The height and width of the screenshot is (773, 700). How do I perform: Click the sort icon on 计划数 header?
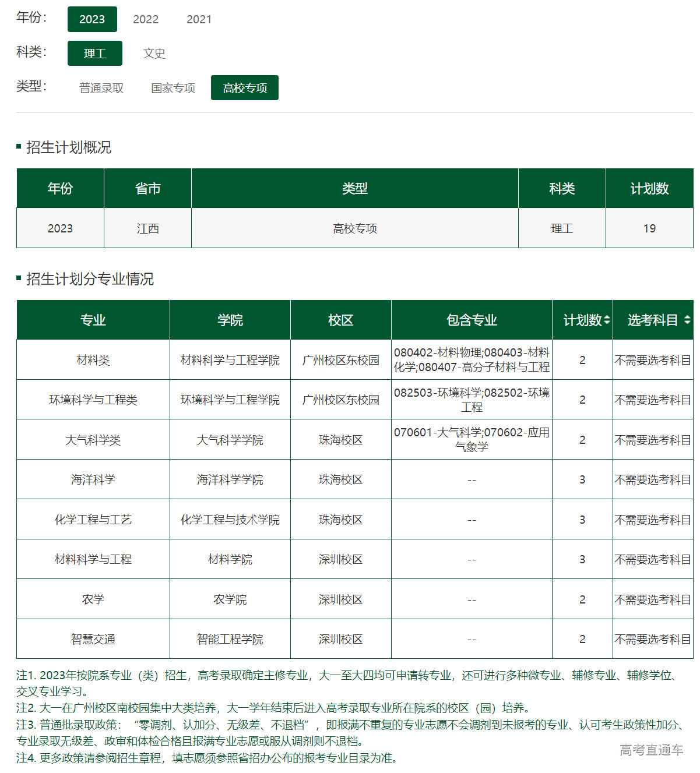click(607, 319)
